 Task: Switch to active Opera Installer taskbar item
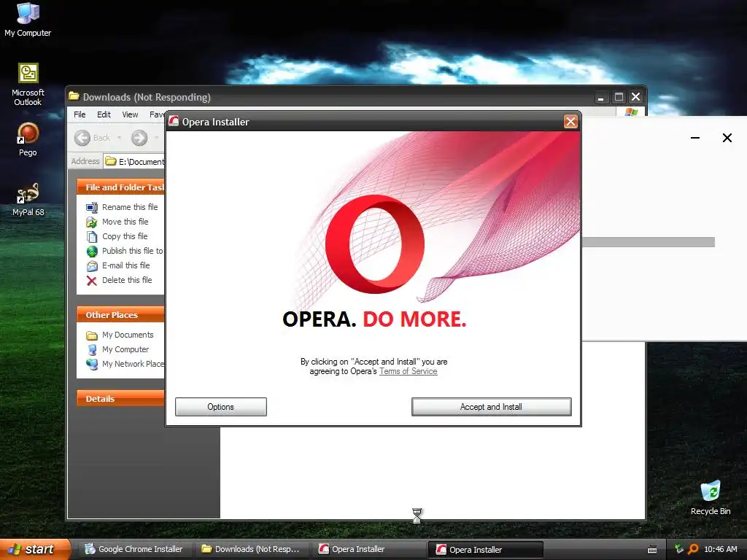485,550
